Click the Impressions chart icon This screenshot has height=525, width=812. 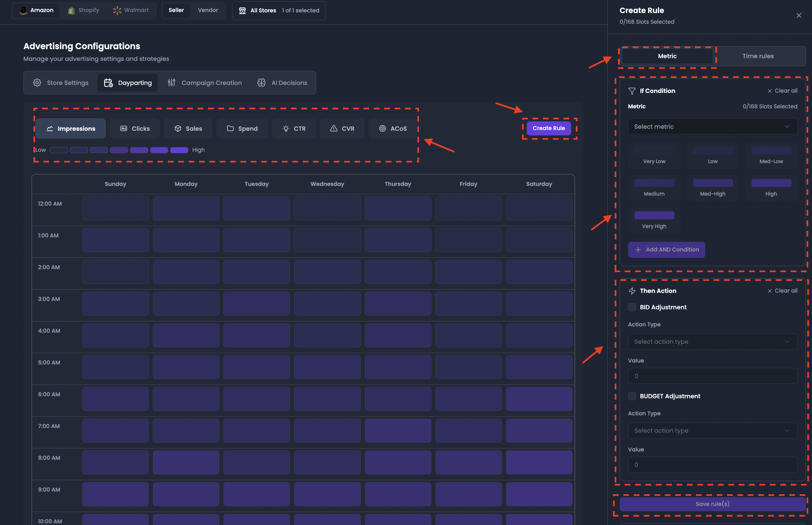(x=50, y=128)
